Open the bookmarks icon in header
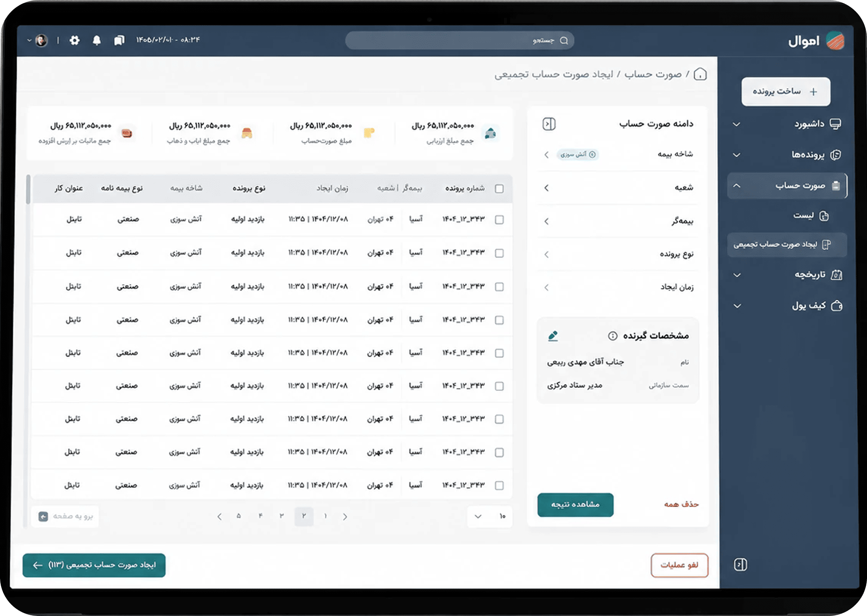Screen dimensions: 867x616 pos(119,40)
